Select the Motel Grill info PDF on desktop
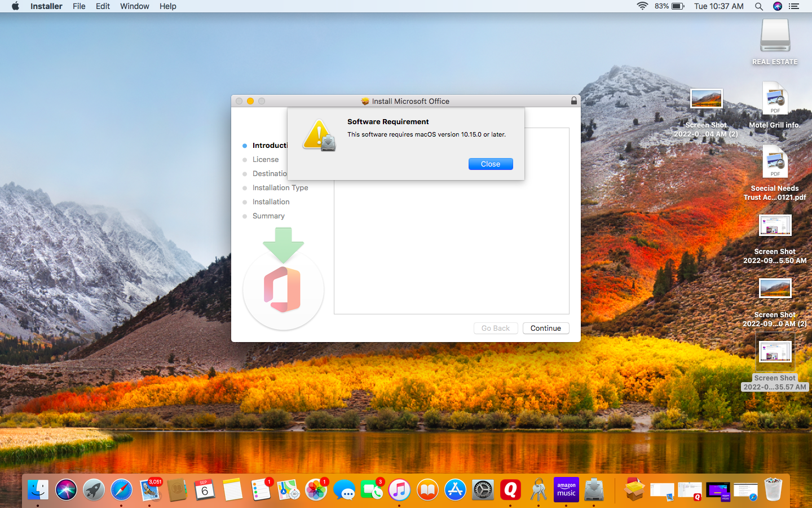The image size is (812, 508). [775, 106]
